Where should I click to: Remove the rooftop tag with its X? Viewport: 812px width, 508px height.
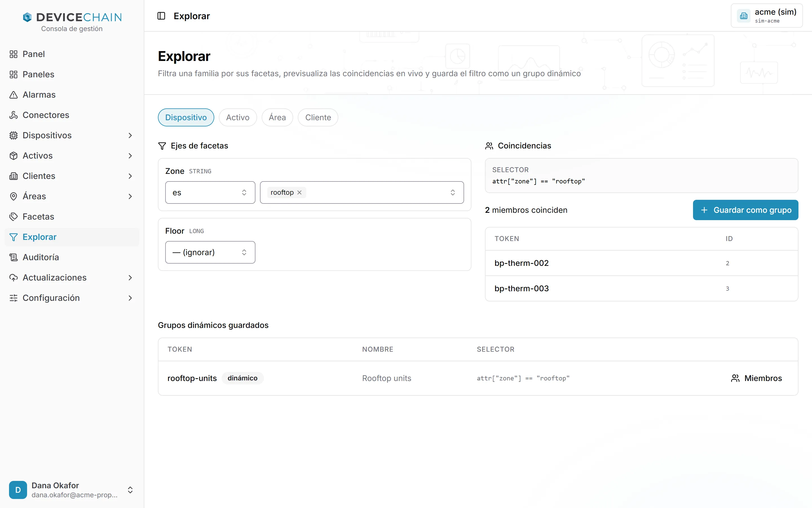click(299, 192)
